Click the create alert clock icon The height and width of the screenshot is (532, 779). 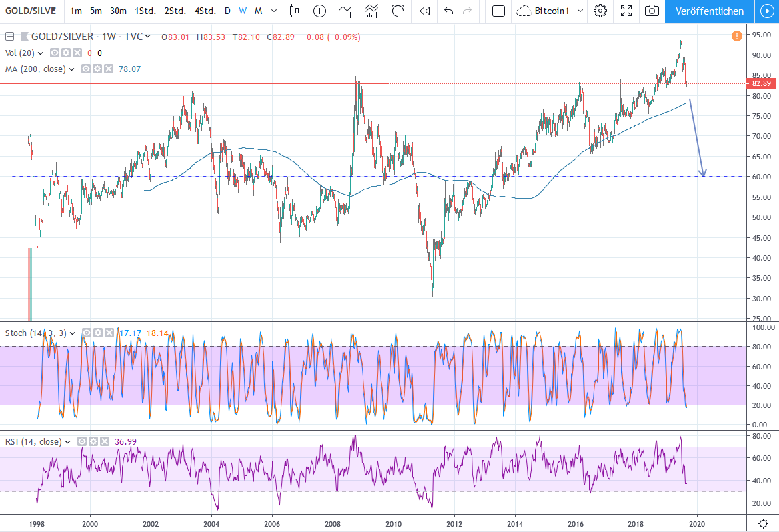[398, 11]
